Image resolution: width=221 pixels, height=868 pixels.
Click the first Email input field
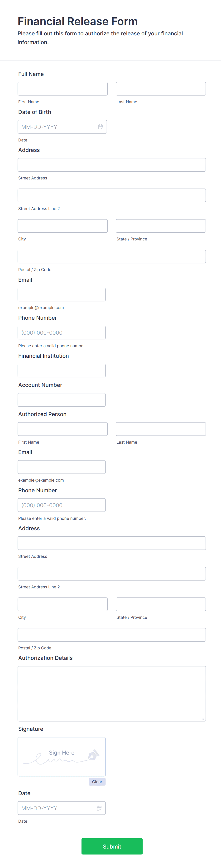coord(61,294)
